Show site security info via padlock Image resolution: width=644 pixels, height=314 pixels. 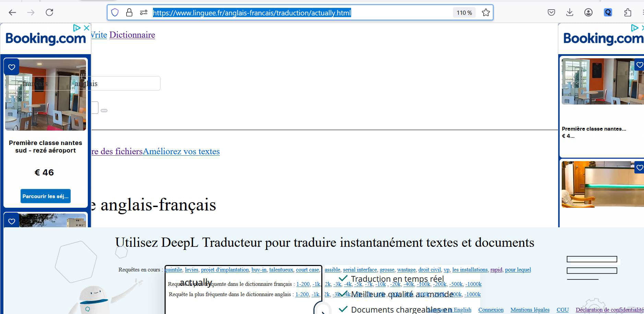point(129,13)
